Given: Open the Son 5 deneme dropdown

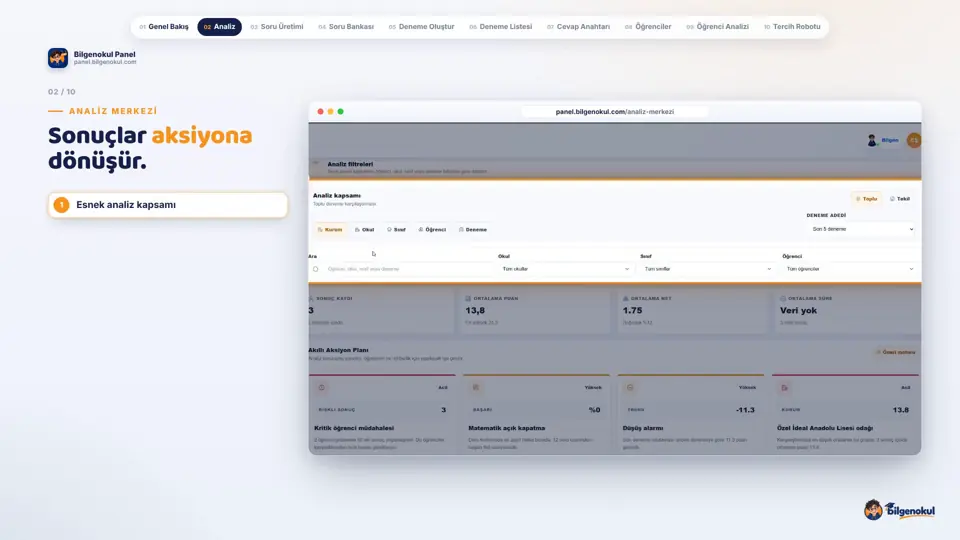Looking at the screenshot, I should click(x=862, y=229).
